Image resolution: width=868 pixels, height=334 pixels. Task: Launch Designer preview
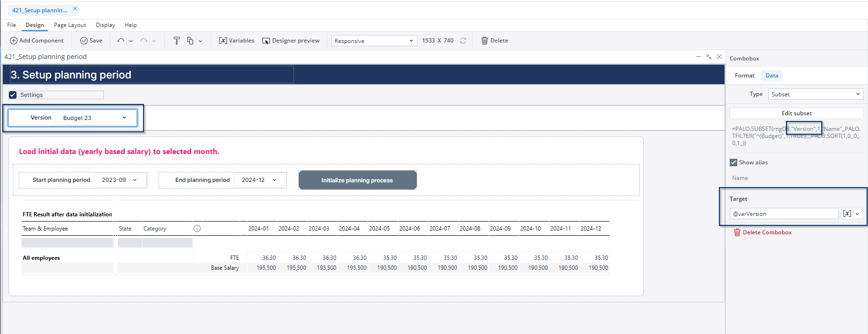[x=291, y=41]
